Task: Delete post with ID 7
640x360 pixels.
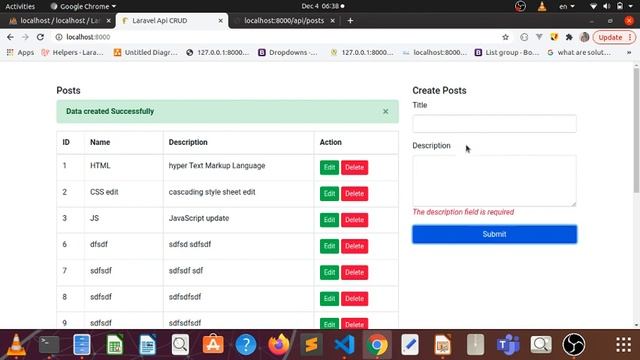Action: point(354,272)
